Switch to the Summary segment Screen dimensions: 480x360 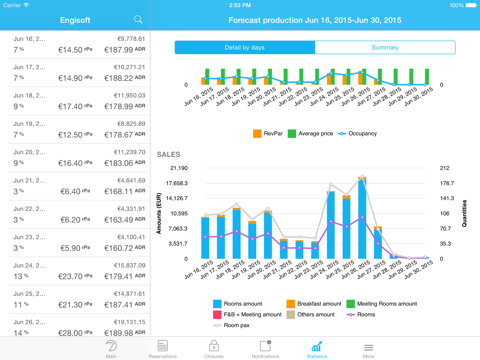(x=385, y=47)
